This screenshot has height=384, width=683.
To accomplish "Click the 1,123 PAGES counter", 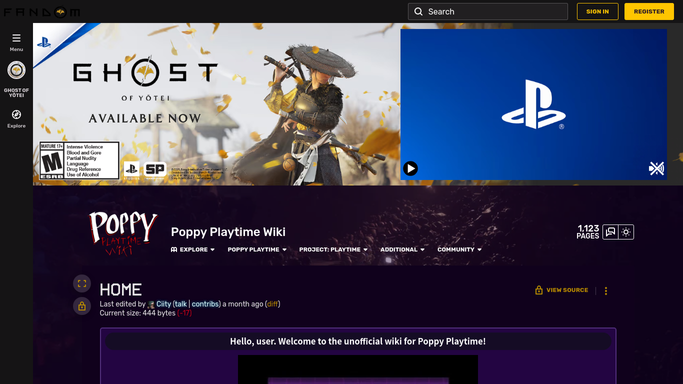I will click(x=588, y=232).
